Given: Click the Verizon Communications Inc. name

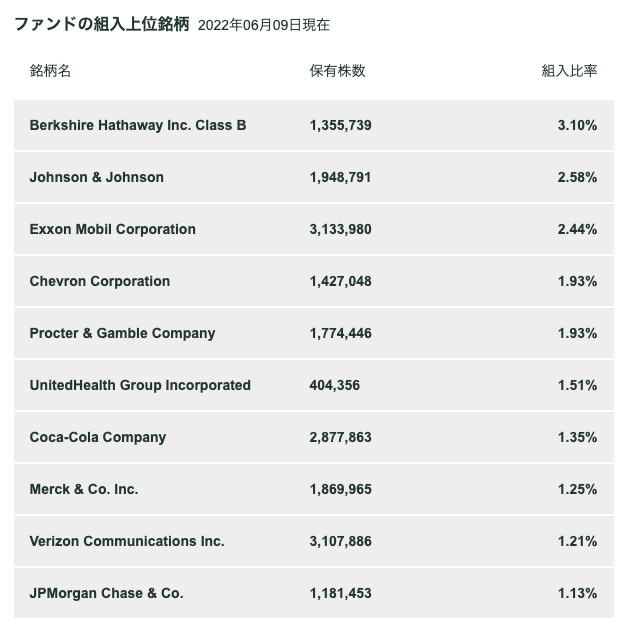Looking at the screenshot, I should 127,541.
